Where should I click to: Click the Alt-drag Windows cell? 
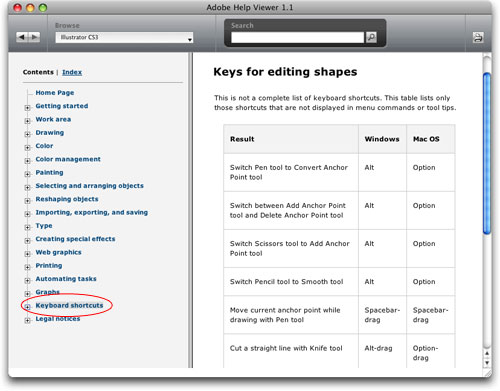tap(378, 348)
